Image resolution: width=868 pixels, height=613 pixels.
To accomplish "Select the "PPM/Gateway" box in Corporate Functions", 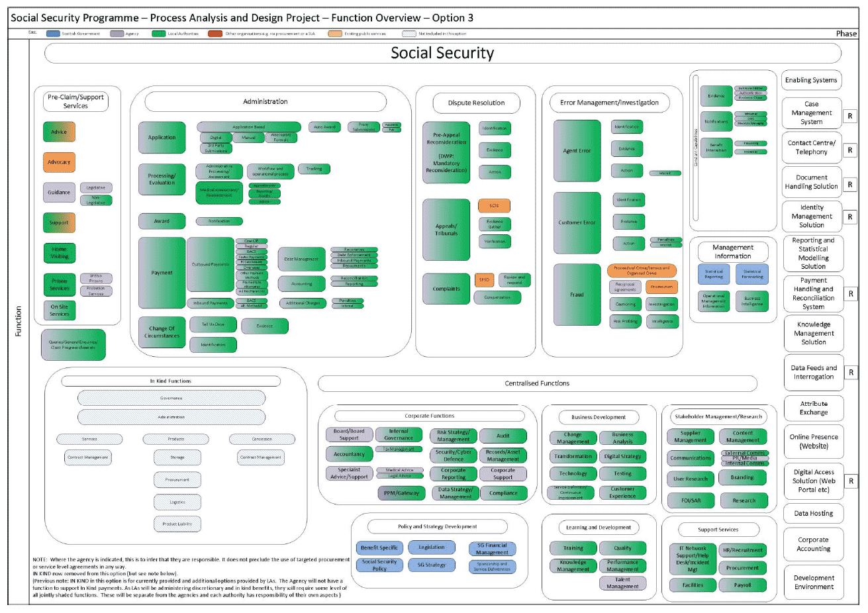I will click(401, 493).
